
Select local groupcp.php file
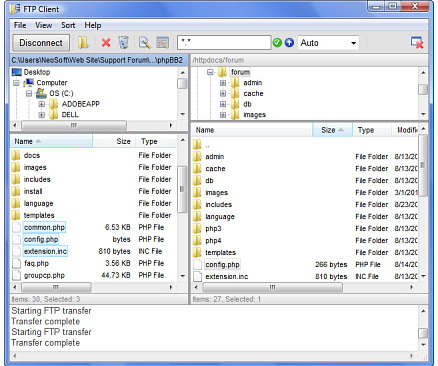(x=44, y=275)
